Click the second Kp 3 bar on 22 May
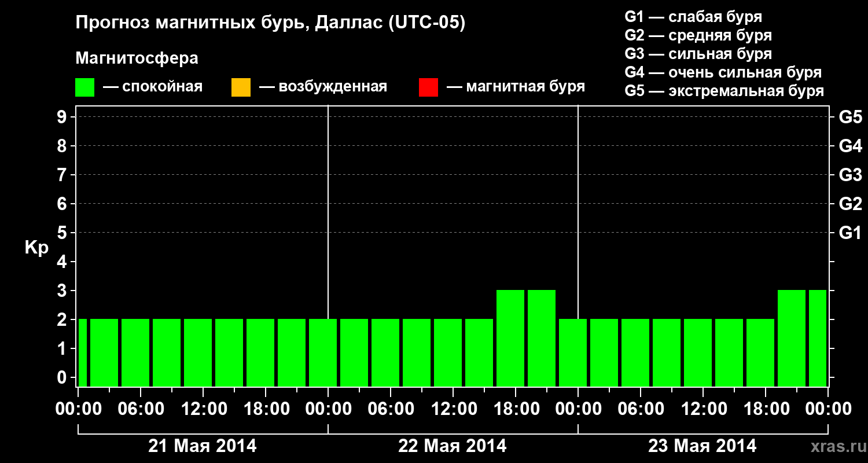The image size is (868, 463). point(542,338)
